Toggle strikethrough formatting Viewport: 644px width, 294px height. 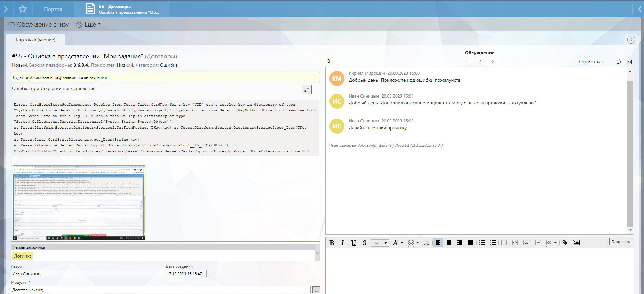click(365, 243)
